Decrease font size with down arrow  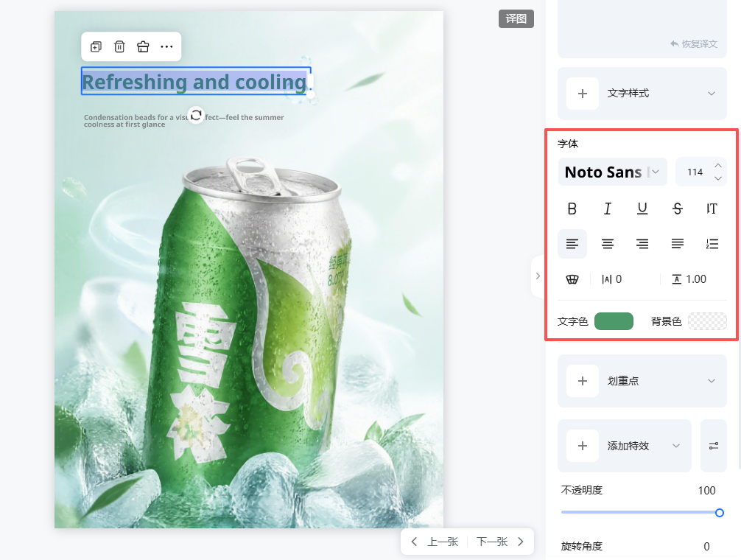point(718,178)
